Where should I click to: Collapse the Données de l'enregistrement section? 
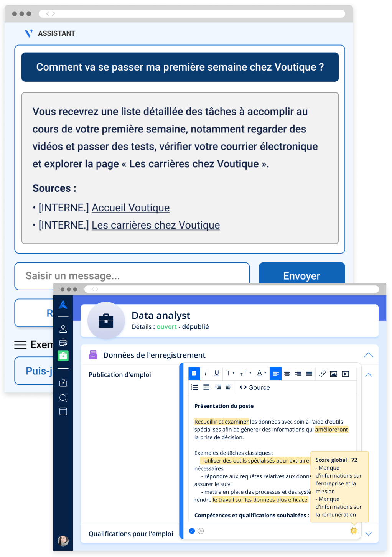click(368, 355)
